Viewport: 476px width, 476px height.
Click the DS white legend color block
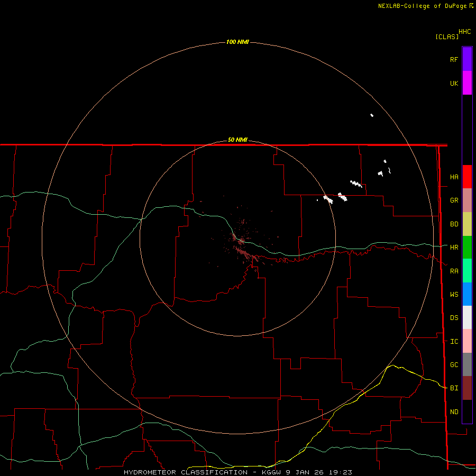(467, 317)
